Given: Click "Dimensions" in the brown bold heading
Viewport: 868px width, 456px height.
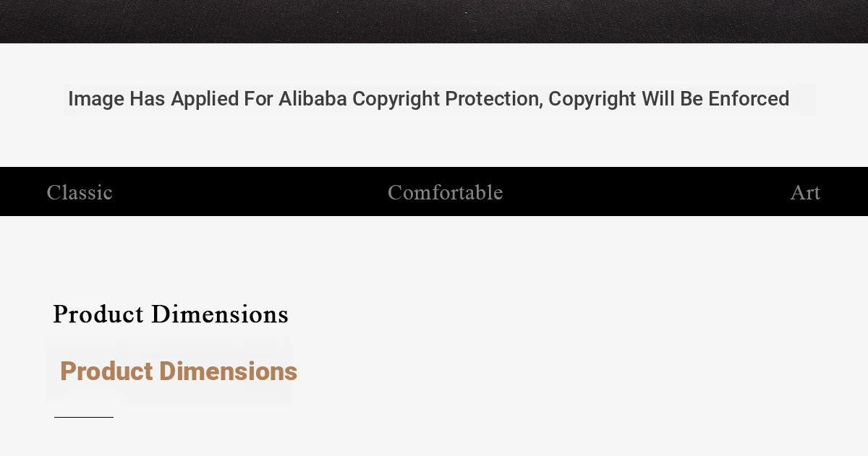Looking at the screenshot, I should pos(228,371).
